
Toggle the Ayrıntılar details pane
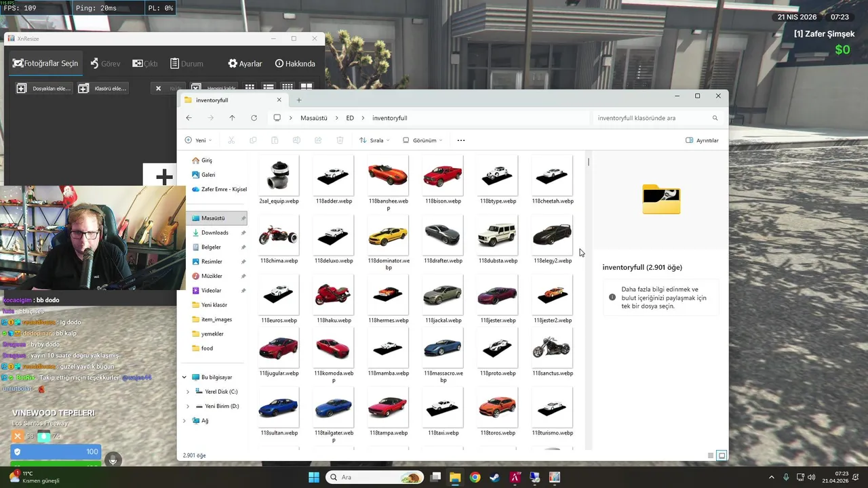point(702,140)
